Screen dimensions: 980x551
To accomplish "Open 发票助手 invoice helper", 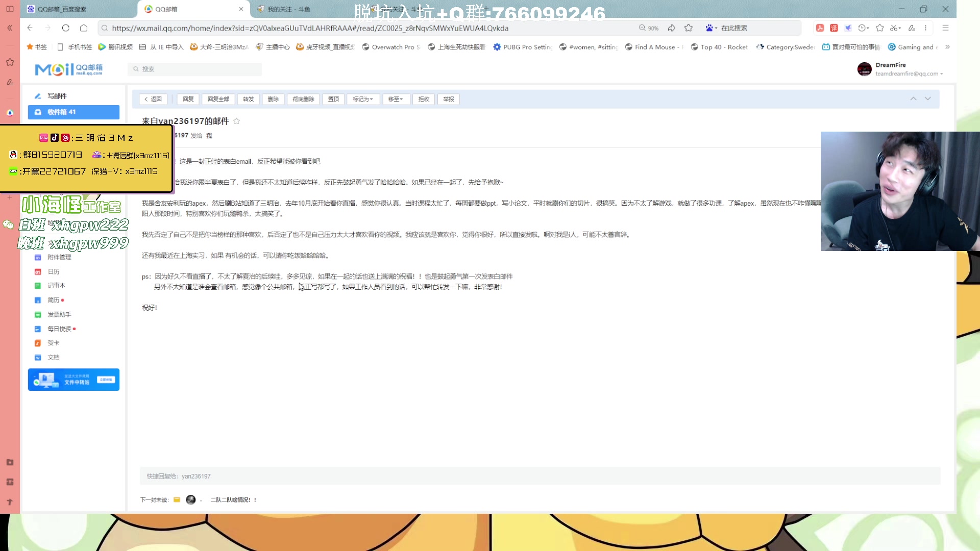I will (59, 315).
